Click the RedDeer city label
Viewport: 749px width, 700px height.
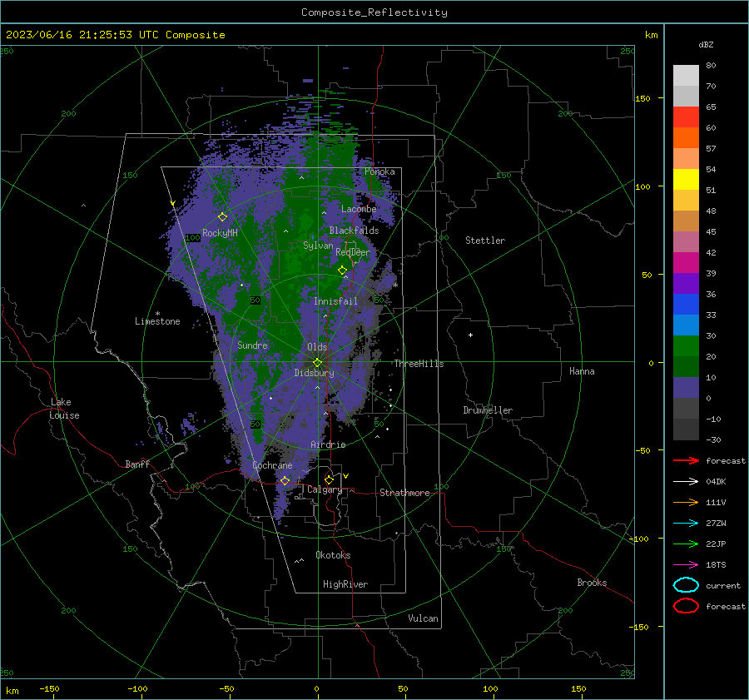353,252
